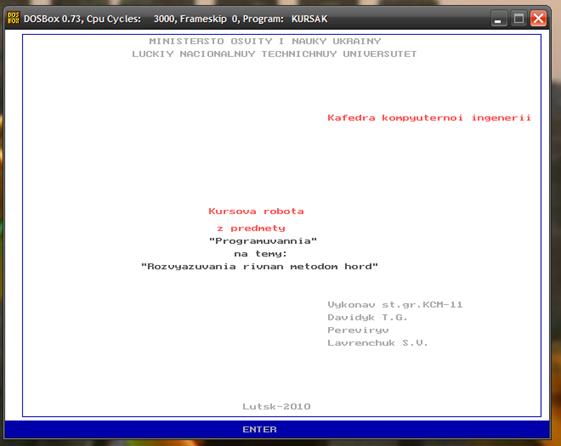Click the red Kafedra kompyuternoi ingenerii text
The image size is (561, 446).
click(x=429, y=118)
